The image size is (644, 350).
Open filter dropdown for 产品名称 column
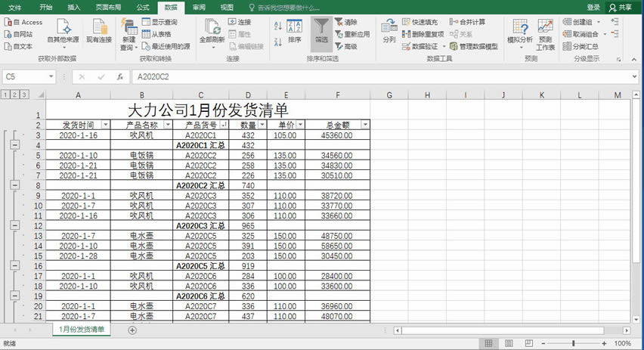click(x=168, y=125)
